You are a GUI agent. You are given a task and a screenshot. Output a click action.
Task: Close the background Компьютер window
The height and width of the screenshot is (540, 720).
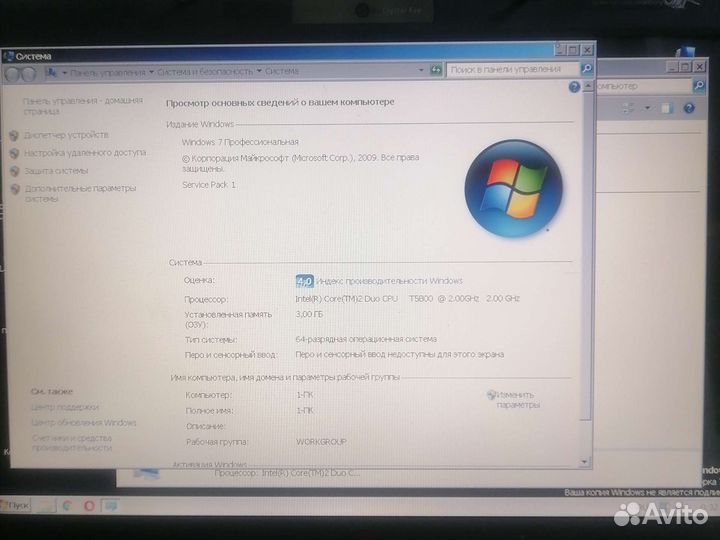click(x=699, y=67)
